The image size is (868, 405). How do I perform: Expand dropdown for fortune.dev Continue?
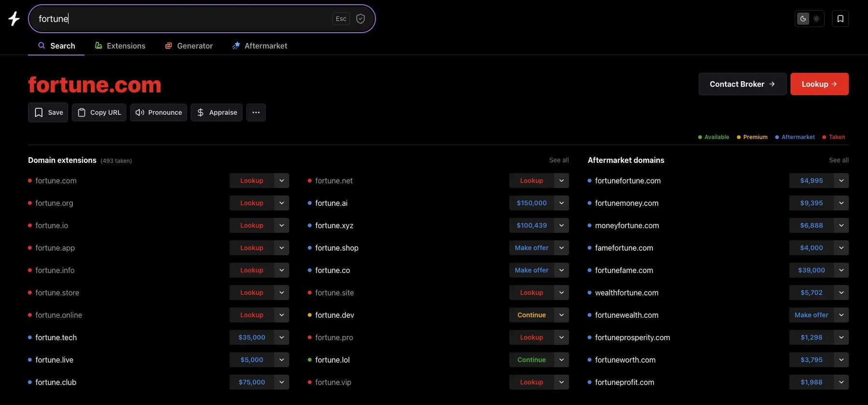pos(561,315)
